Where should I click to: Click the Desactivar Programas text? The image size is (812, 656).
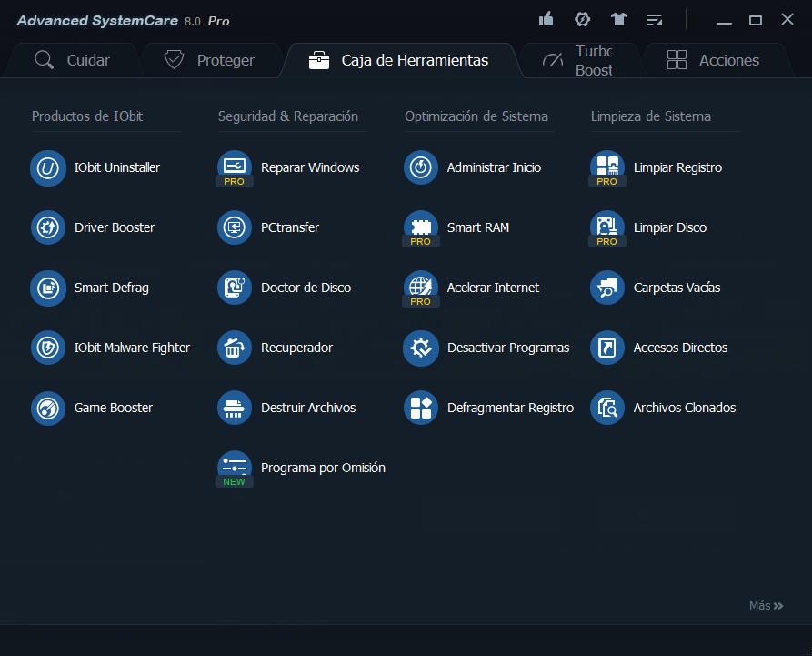508,348
